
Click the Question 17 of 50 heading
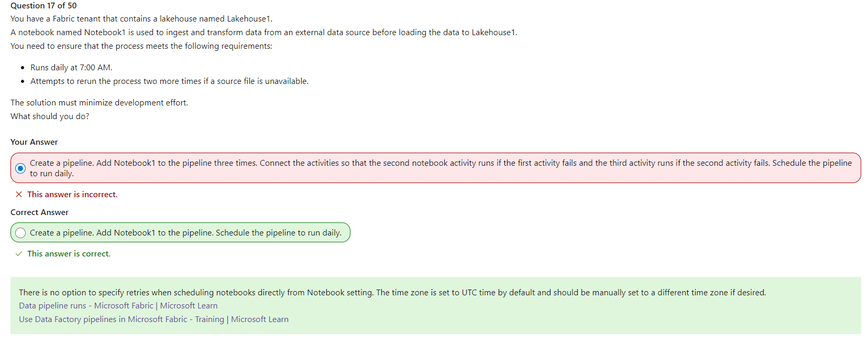[43, 5]
